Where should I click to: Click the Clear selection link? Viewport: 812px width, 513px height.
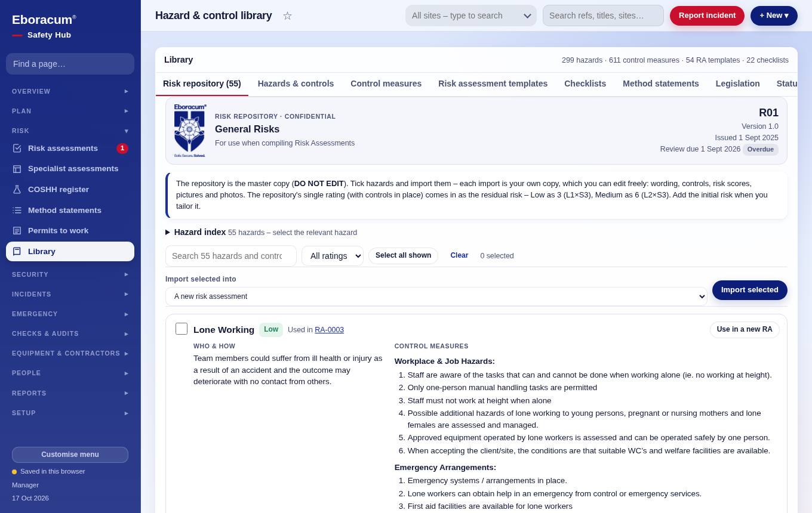point(459,256)
